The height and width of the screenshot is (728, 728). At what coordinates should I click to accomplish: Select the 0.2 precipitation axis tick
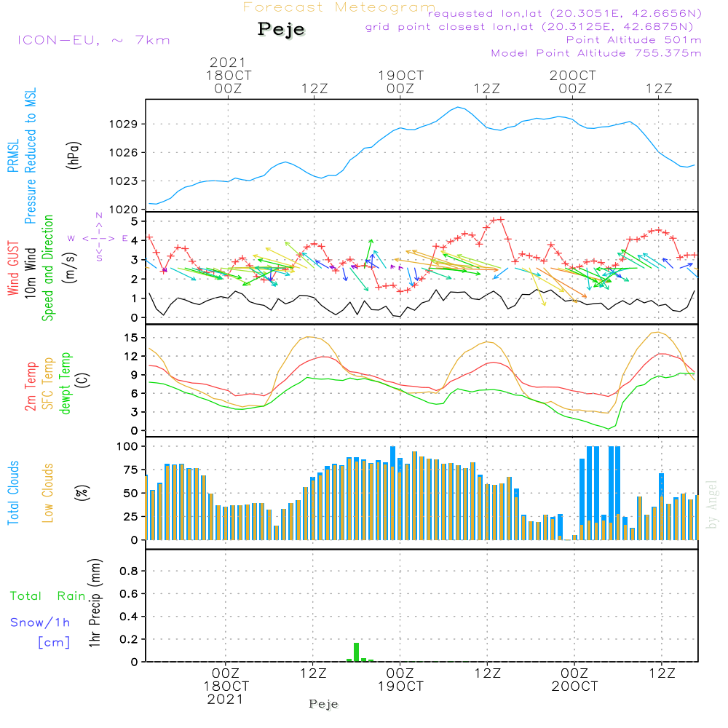[x=129, y=639]
